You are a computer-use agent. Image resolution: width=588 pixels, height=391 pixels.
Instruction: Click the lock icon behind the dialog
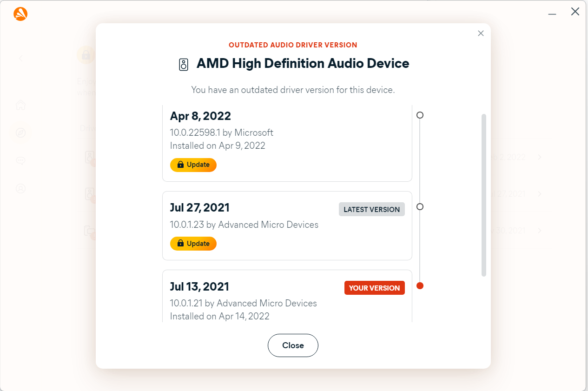click(x=86, y=55)
